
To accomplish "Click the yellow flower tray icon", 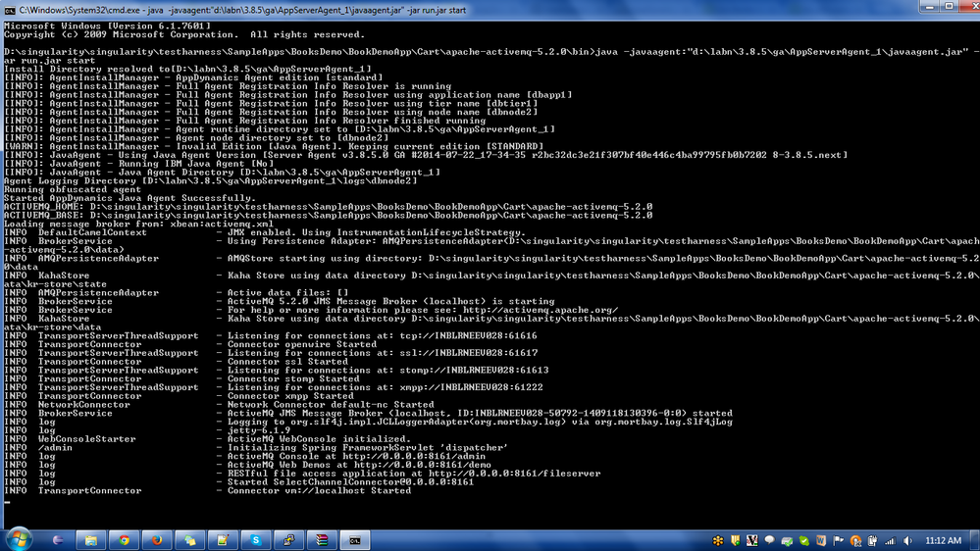I will click(718, 541).
